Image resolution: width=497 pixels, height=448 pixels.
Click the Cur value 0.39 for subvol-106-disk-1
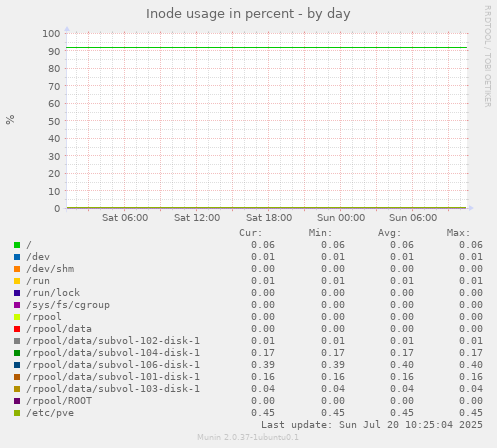pyautogui.click(x=263, y=365)
